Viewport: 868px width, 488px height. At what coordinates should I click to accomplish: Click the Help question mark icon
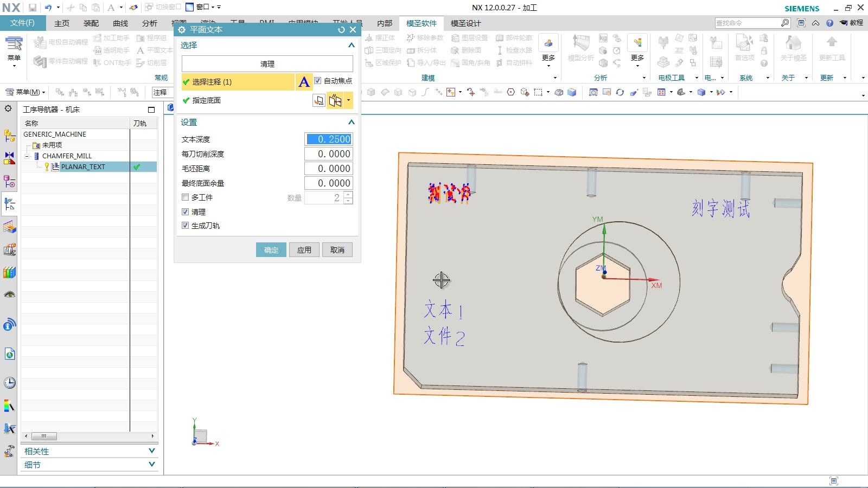(x=829, y=23)
